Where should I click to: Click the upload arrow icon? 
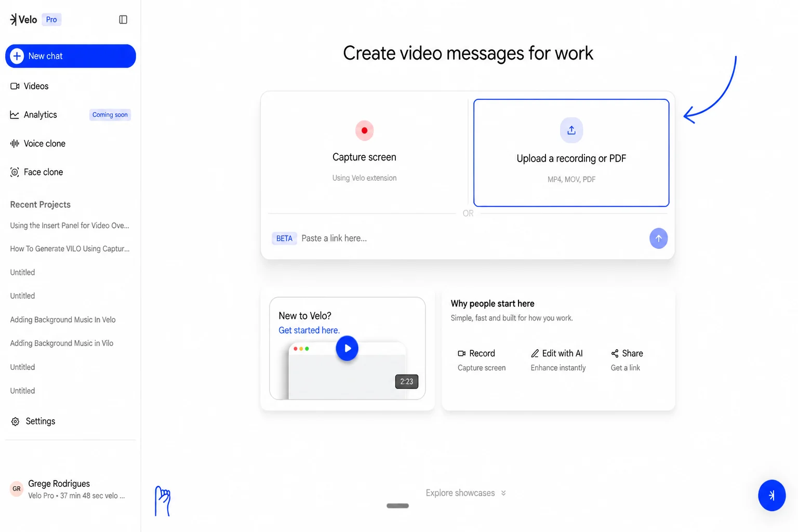point(571,130)
